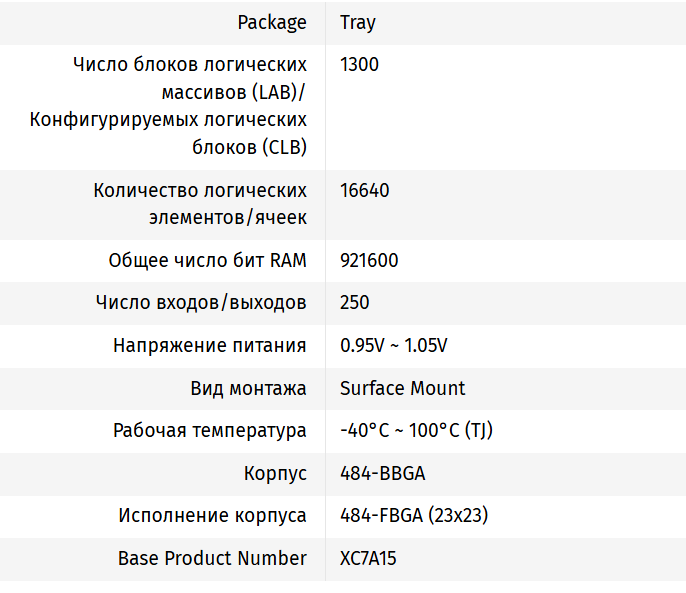Click the "Количество логических элементов/ячеек" label
Screen dimensions: 686x593
point(199,203)
